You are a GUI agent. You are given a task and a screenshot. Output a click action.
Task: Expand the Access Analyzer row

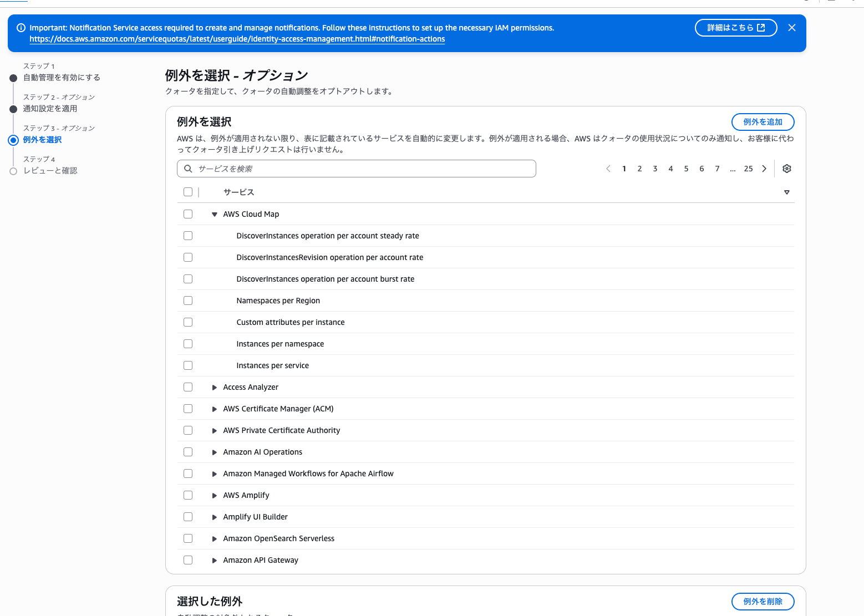(x=214, y=388)
